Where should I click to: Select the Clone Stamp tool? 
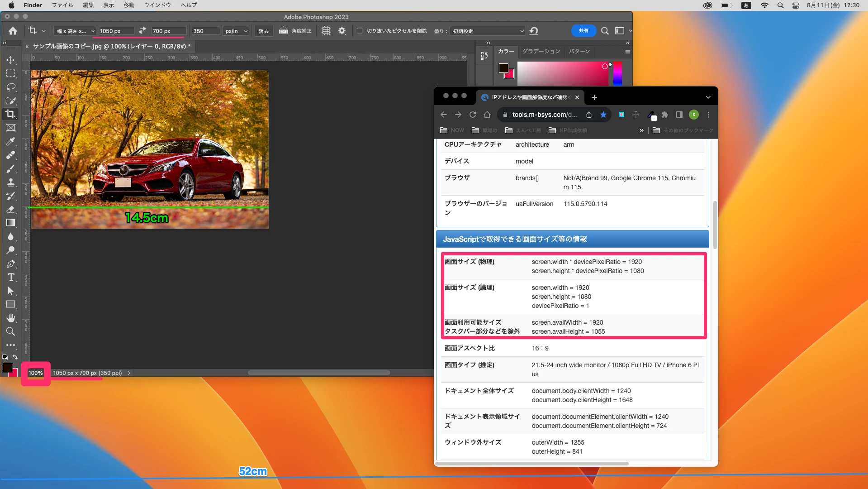point(10,182)
